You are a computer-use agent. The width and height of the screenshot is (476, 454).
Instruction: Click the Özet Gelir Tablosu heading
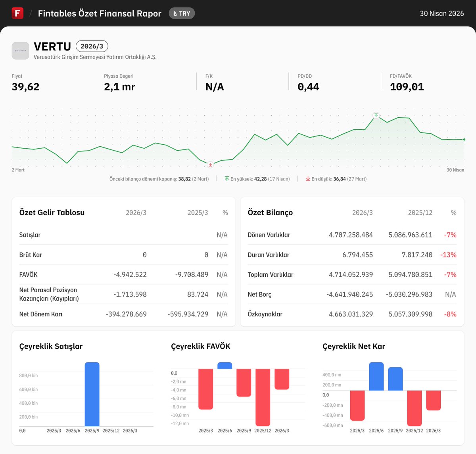click(x=52, y=213)
